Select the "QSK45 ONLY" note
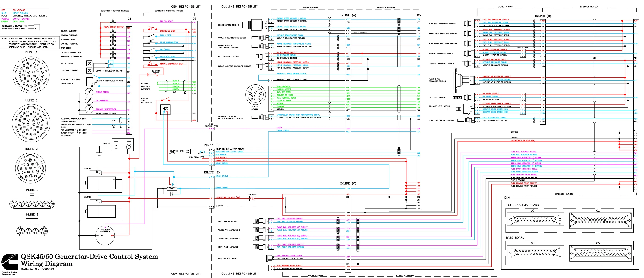644x278 pixels. (x=523, y=48)
